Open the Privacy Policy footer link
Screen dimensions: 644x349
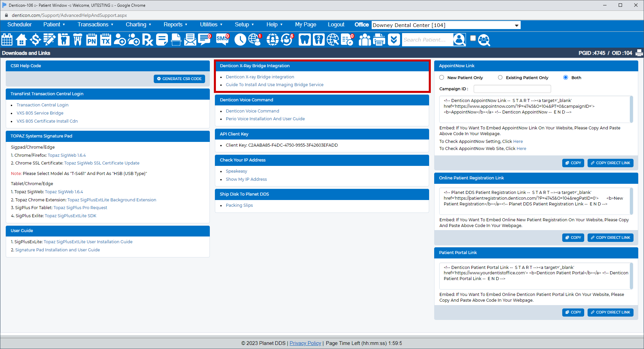pos(305,343)
